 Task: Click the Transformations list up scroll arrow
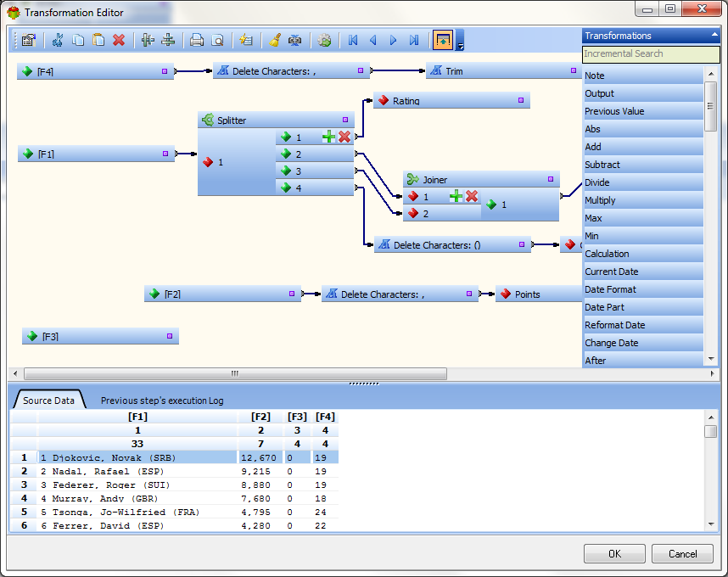coord(711,74)
